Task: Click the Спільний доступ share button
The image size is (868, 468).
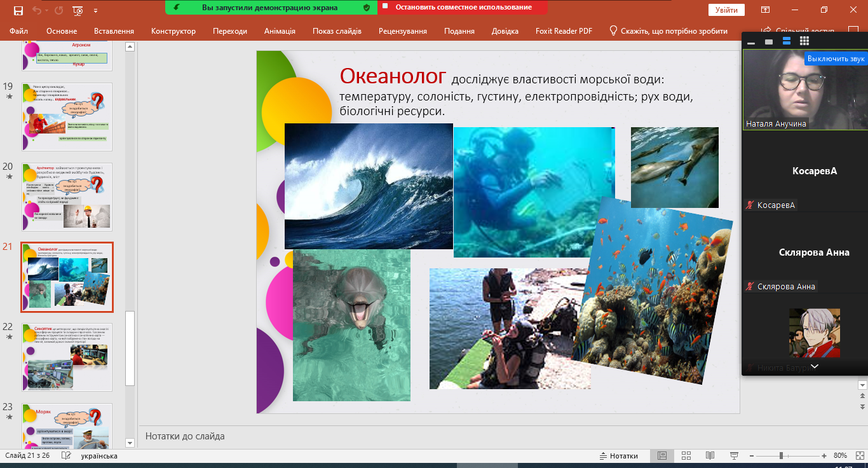Action: [797, 31]
